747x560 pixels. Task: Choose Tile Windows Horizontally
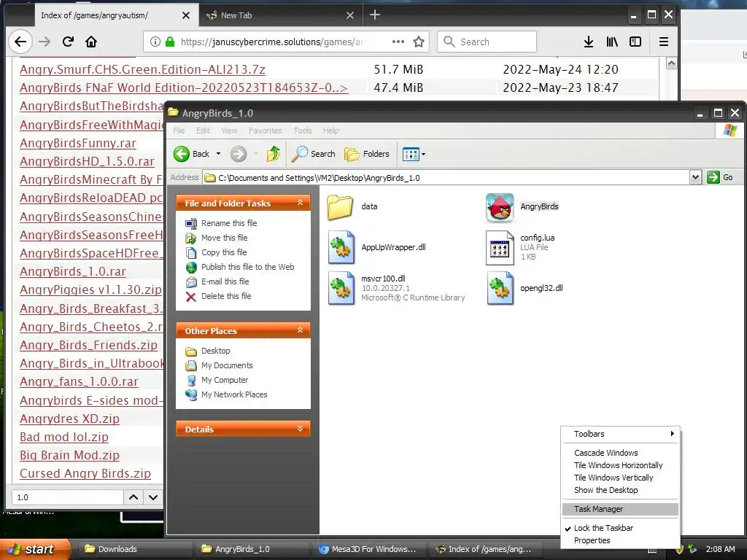pos(620,465)
